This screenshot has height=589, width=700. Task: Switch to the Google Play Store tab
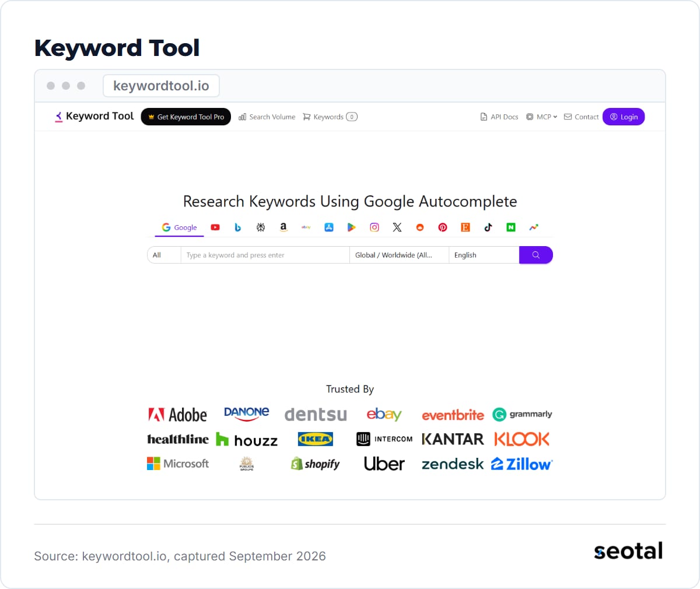(x=352, y=227)
